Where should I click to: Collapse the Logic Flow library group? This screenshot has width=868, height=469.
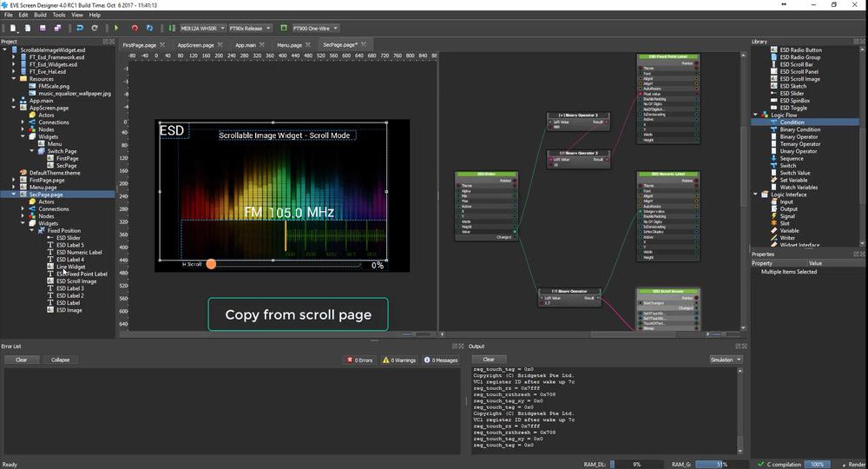coord(755,116)
